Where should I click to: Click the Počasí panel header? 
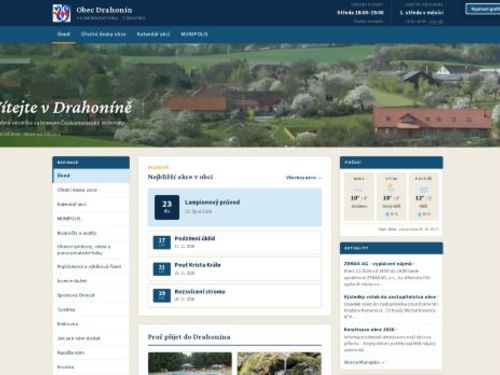coord(391,162)
